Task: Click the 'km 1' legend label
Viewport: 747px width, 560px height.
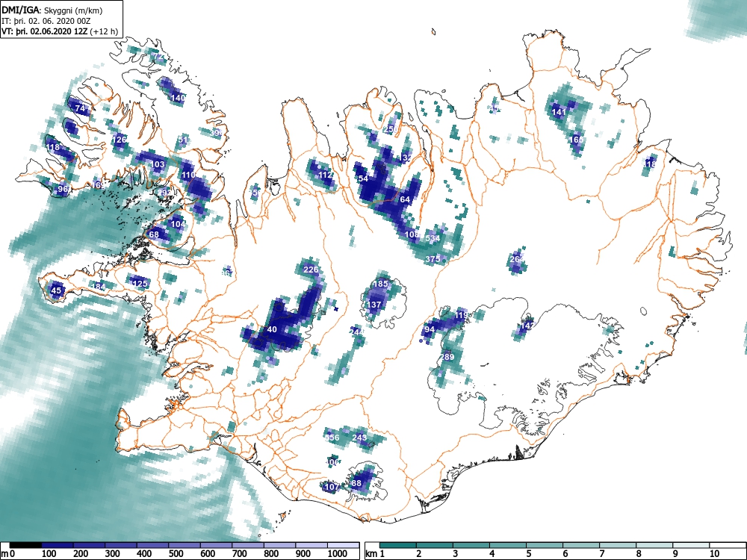Action: pos(376,554)
